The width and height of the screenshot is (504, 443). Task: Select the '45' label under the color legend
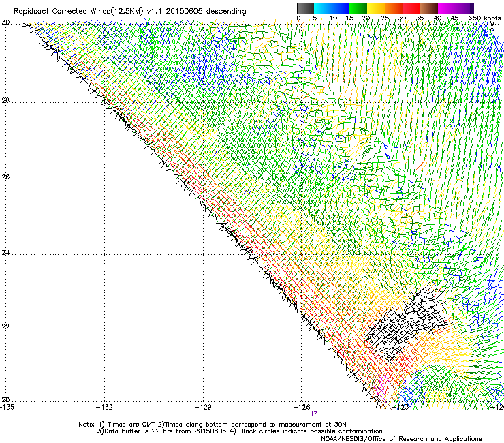point(454,18)
